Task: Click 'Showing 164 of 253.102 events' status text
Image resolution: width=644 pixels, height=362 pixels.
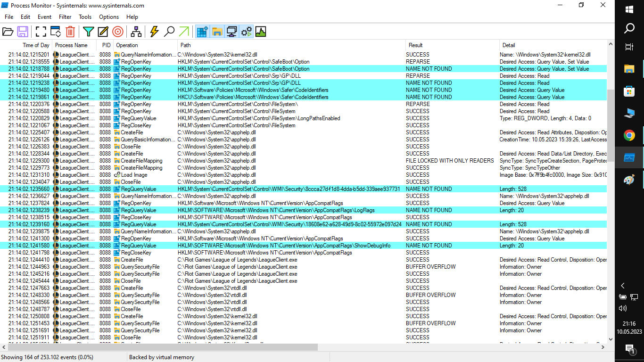Action: point(47,357)
